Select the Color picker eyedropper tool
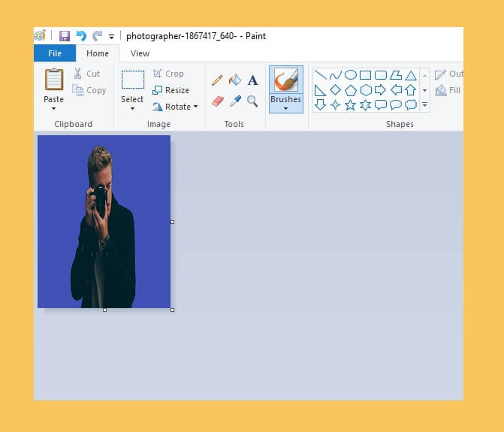The height and width of the screenshot is (432, 504). click(x=235, y=101)
